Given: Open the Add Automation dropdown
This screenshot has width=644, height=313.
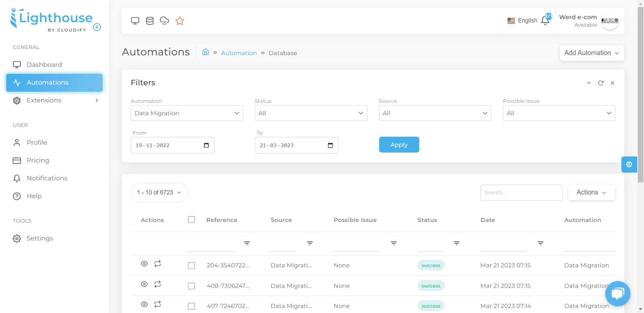Looking at the screenshot, I should (592, 53).
